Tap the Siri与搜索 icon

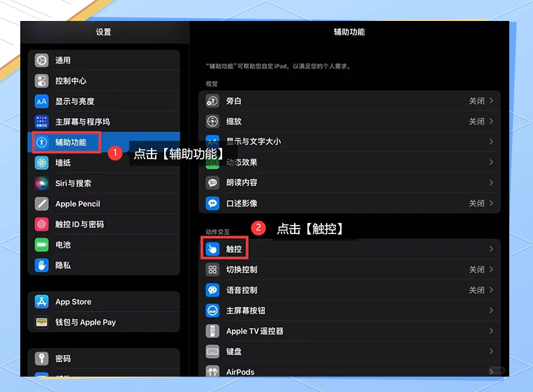[41, 183]
